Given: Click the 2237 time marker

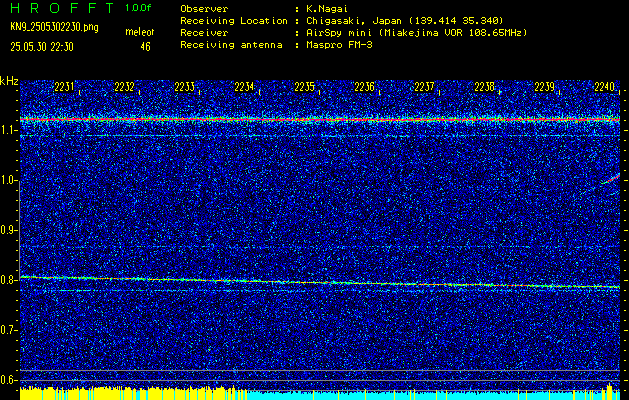Looking at the screenshot, I should (x=425, y=87).
